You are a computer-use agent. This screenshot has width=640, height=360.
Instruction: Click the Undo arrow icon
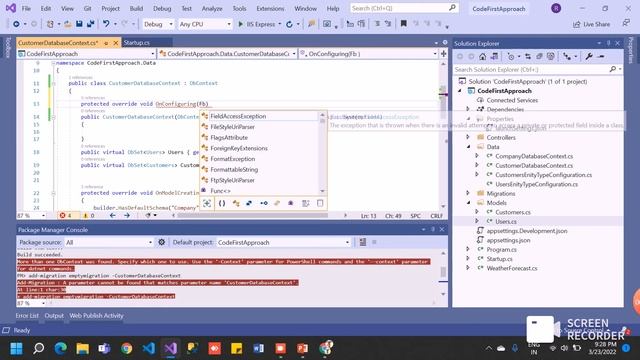pos(106,24)
